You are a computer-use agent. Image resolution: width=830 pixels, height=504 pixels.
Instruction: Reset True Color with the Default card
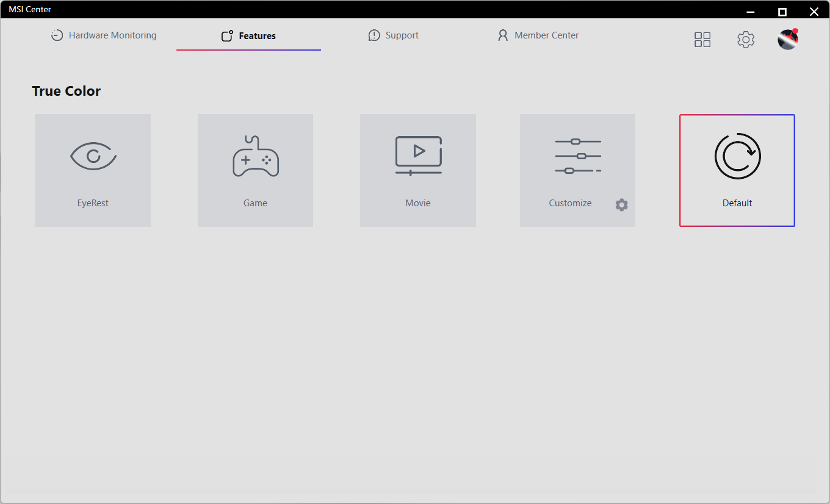737,170
